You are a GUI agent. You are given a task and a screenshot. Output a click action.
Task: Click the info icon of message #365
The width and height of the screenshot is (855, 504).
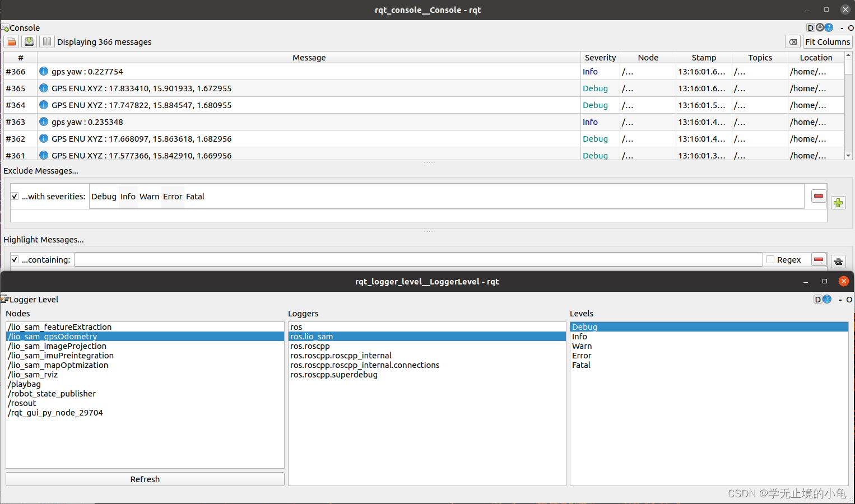[x=44, y=88]
